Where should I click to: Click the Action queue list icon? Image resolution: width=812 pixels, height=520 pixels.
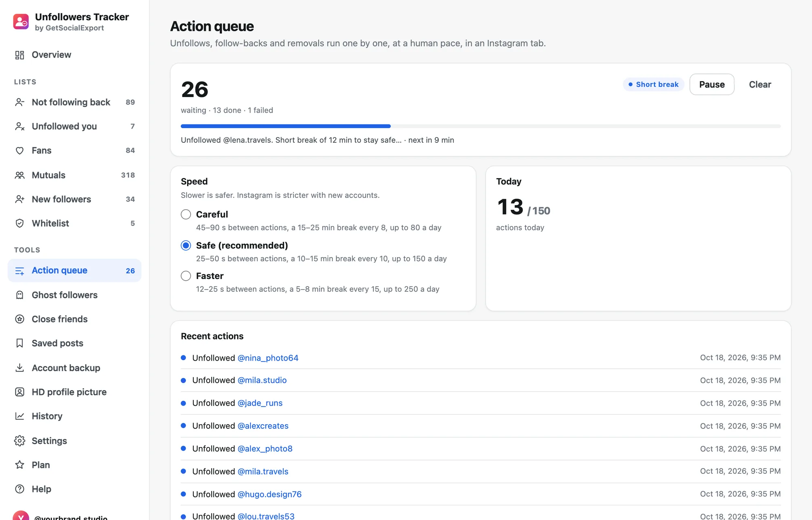pyautogui.click(x=19, y=271)
